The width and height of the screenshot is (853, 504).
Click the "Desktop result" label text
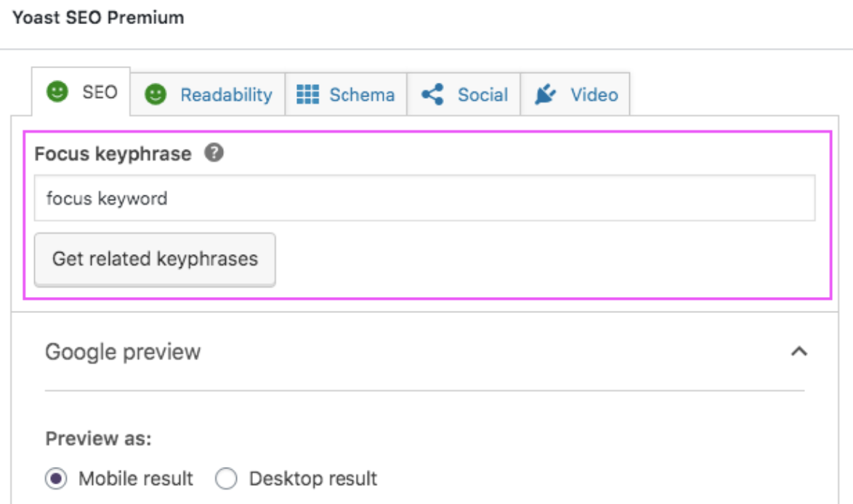pyautogui.click(x=313, y=479)
